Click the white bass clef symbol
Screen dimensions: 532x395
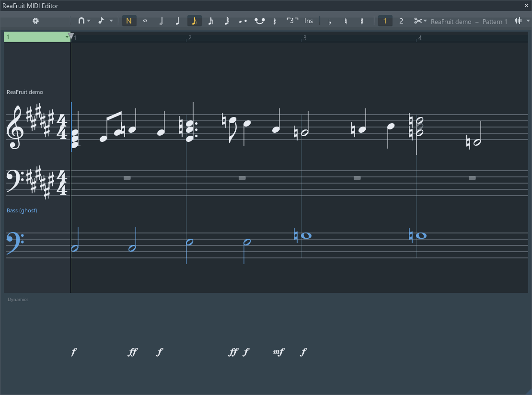[15, 182]
